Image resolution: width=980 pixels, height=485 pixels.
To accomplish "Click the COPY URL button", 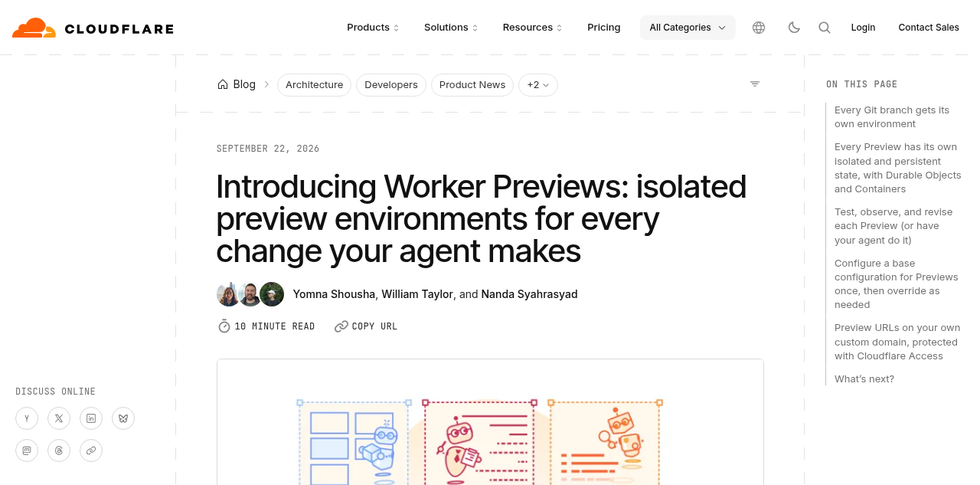I will tap(366, 326).
